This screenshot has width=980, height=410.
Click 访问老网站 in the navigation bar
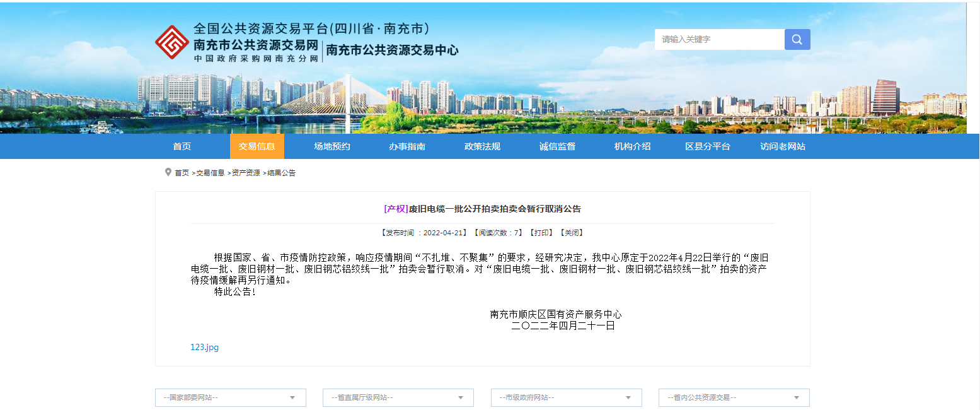point(781,146)
